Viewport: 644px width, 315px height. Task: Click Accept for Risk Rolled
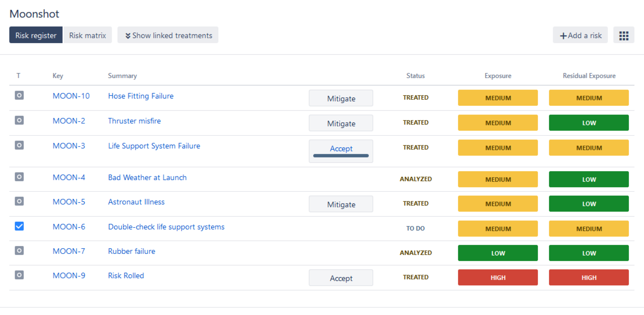[x=341, y=278]
